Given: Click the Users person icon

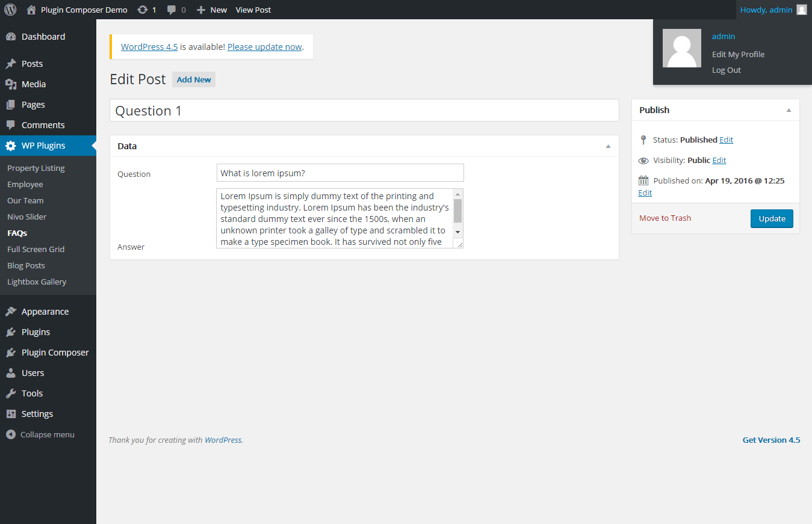Looking at the screenshot, I should 11,373.
